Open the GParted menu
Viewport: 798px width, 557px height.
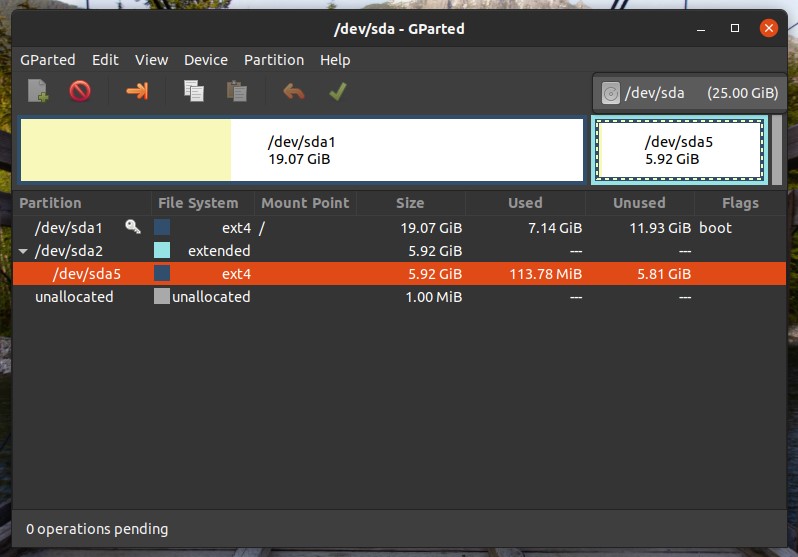point(47,60)
